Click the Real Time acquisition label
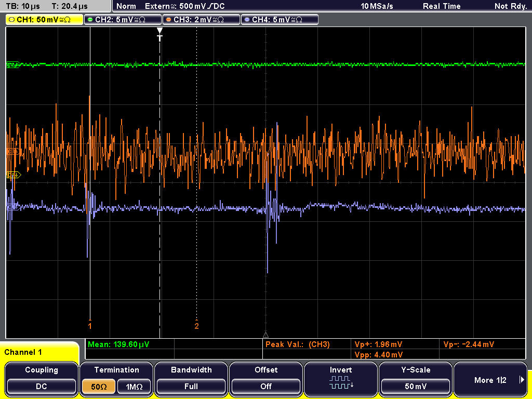This screenshot has height=399, width=532. 442,6
